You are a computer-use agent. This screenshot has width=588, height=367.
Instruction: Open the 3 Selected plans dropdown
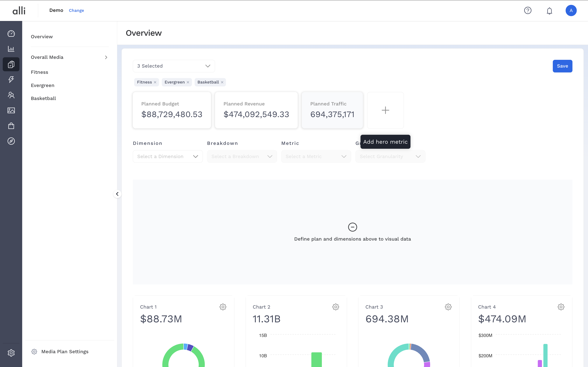174,66
